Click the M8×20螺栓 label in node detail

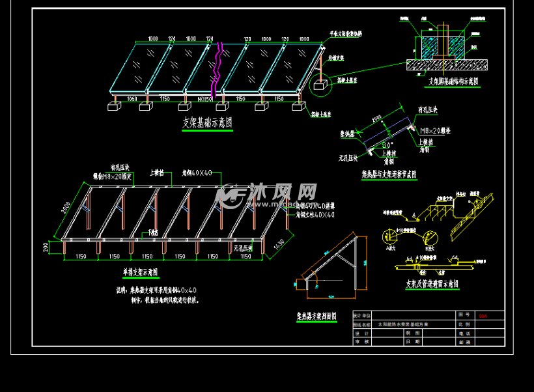pos(436,131)
